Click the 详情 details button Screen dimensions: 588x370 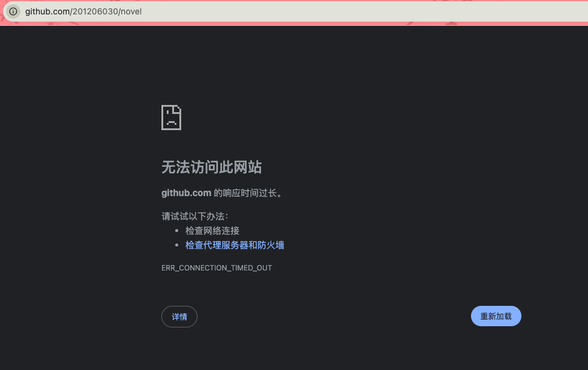(x=179, y=317)
